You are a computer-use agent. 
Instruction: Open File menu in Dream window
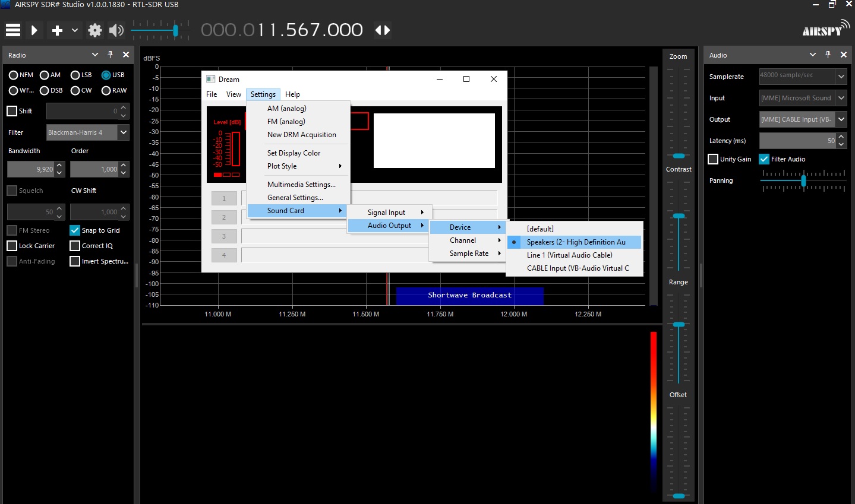click(212, 94)
